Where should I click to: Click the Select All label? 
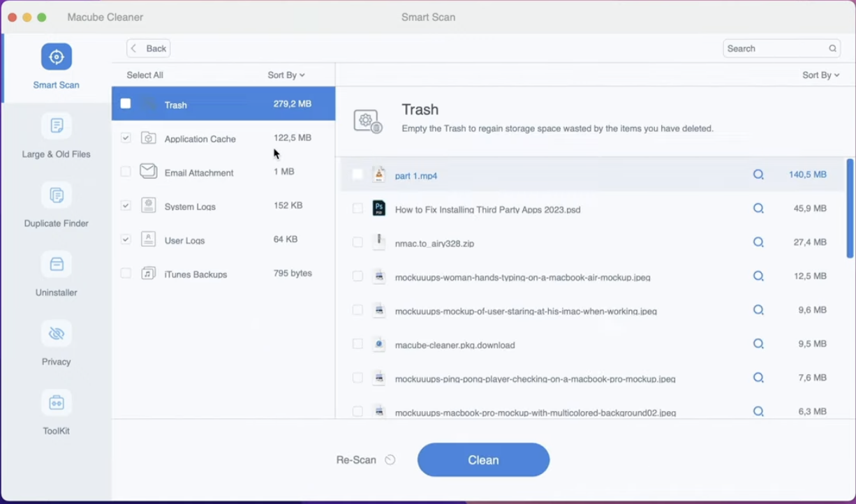(x=145, y=75)
